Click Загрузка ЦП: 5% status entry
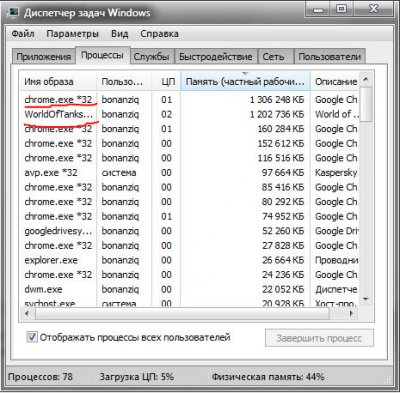This screenshot has height=393, width=400. pyautogui.click(x=137, y=377)
